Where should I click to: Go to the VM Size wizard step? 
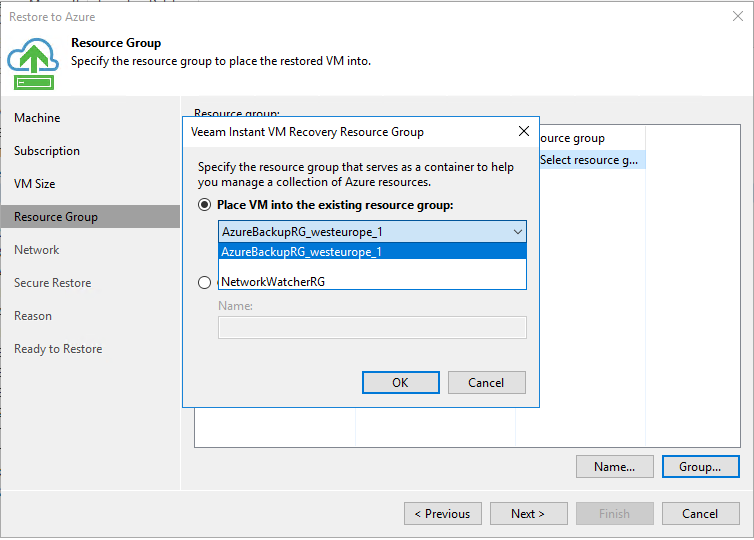(35, 184)
